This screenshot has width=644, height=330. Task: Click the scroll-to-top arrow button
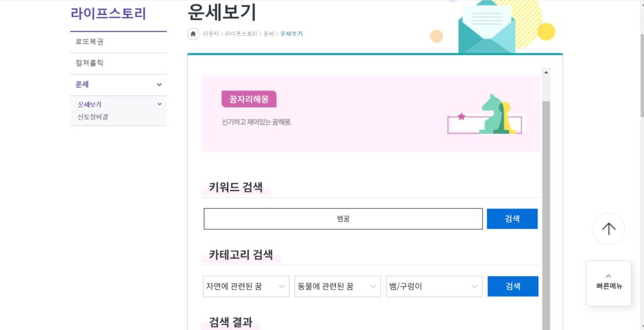[x=608, y=229]
